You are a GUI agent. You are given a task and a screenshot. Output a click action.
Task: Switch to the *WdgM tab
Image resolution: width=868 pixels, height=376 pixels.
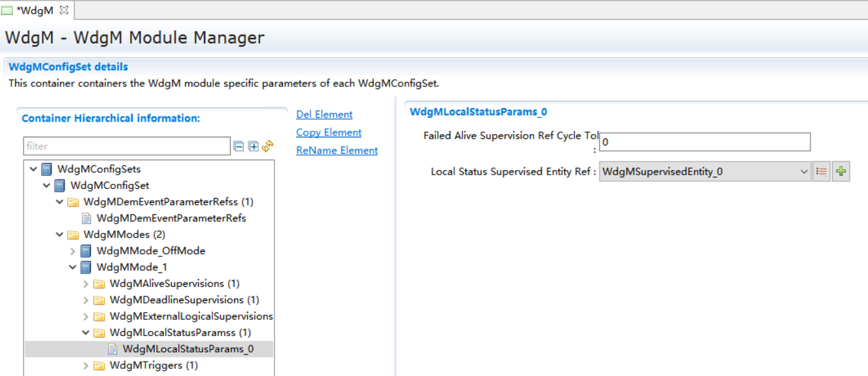pos(34,10)
